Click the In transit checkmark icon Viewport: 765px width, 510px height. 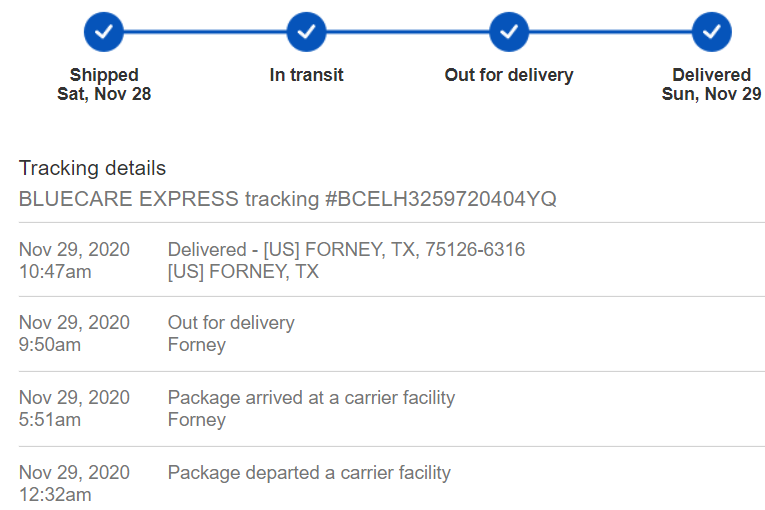click(x=306, y=32)
